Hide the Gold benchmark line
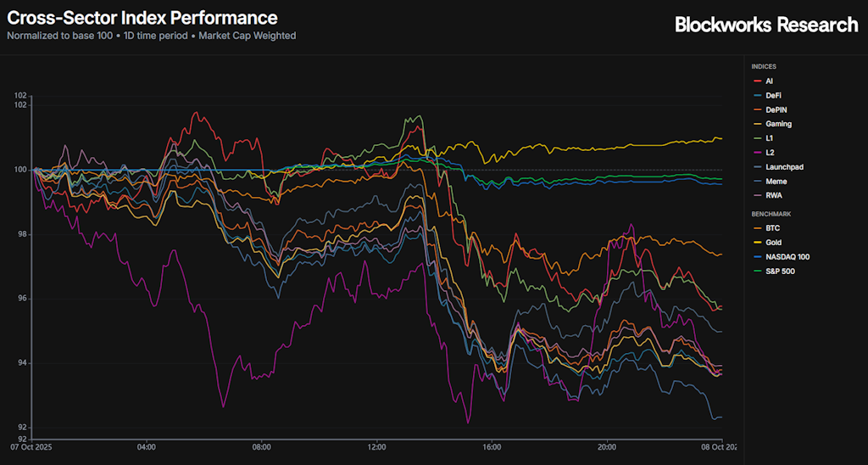The image size is (868, 465). pos(772,243)
